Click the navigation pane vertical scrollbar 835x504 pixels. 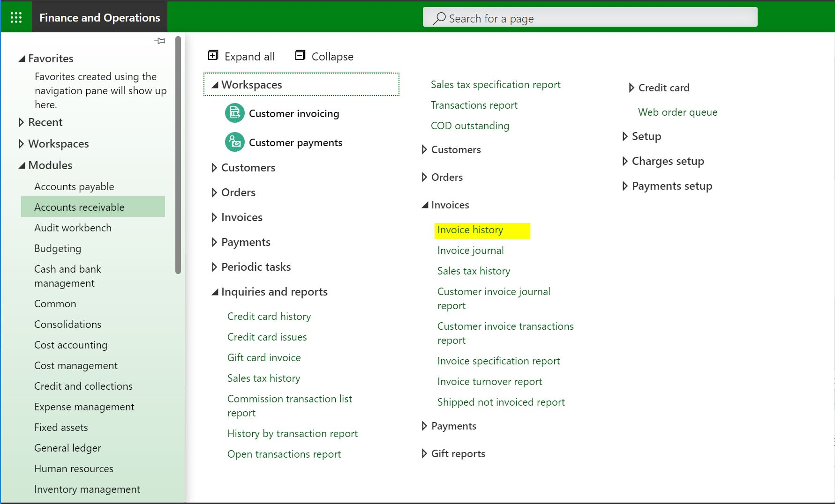(178, 155)
